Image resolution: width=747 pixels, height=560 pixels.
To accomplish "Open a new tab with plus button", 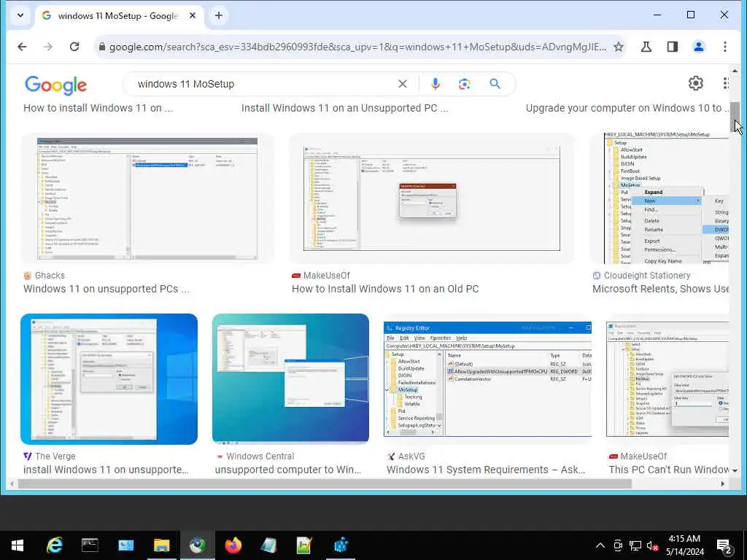I will (219, 15).
